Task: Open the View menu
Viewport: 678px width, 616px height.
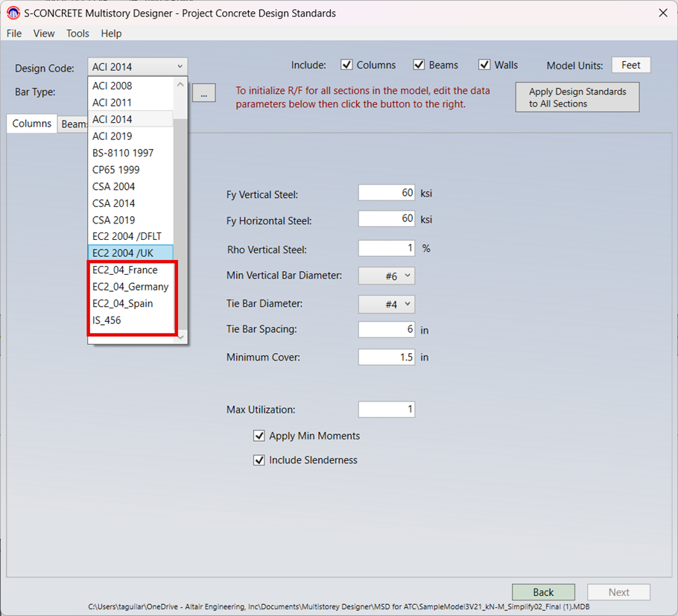Action: click(x=44, y=34)
